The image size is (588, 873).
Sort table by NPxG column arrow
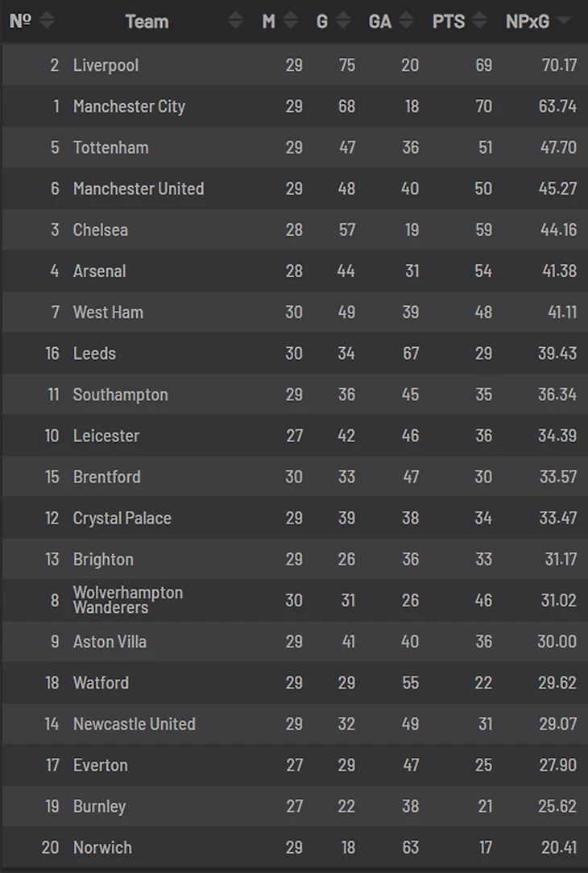pos(564,21)
